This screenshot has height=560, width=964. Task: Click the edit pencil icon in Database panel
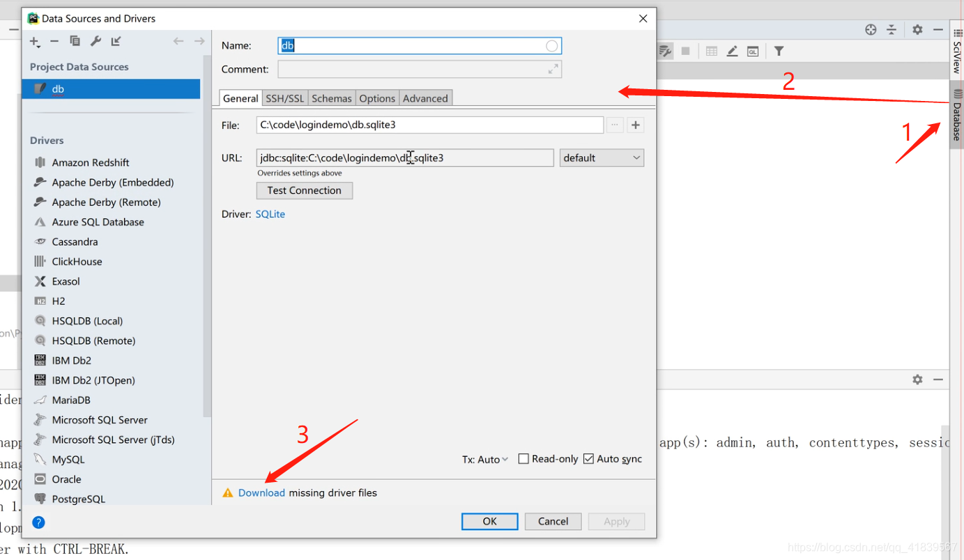click(732, 51)
